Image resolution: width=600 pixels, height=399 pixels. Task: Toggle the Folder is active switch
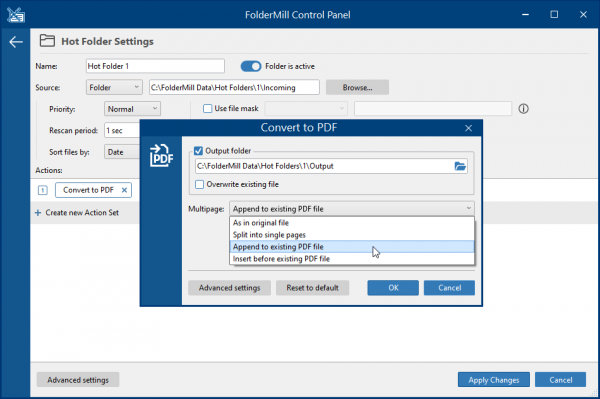[x=251, y=66]
